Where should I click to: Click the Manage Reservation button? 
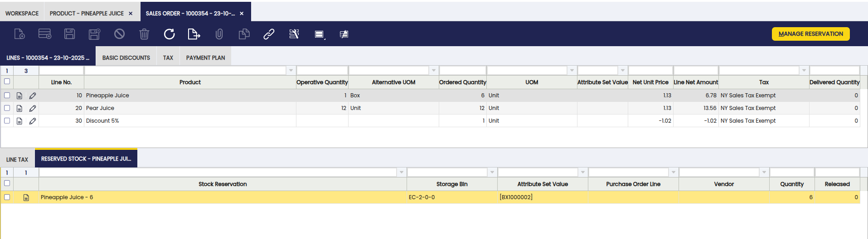click(x=810, y=34)
